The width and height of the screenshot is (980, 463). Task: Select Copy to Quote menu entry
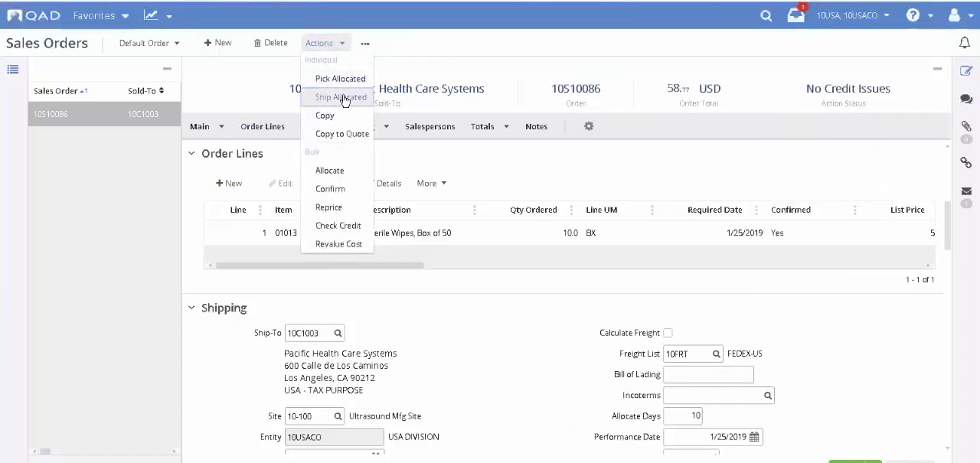(337, 134)
